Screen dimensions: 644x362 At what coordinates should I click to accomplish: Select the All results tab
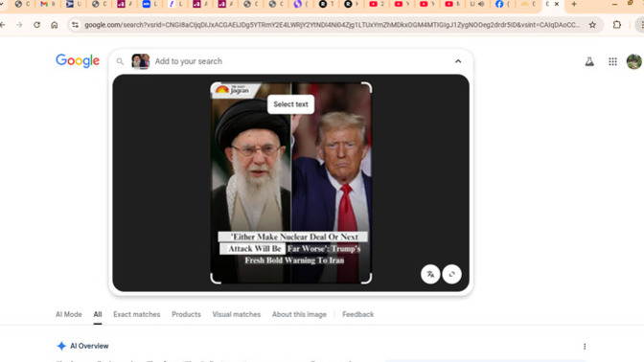click(98, 314)
